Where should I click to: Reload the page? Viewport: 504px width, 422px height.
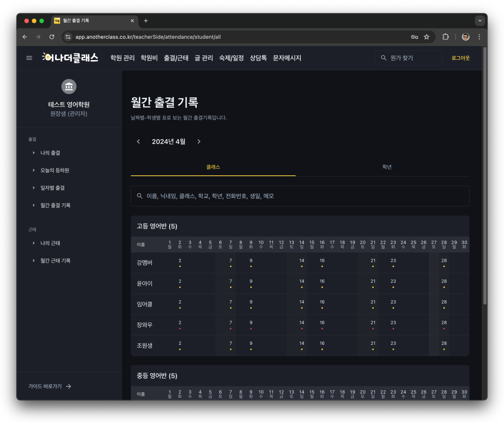52,37
